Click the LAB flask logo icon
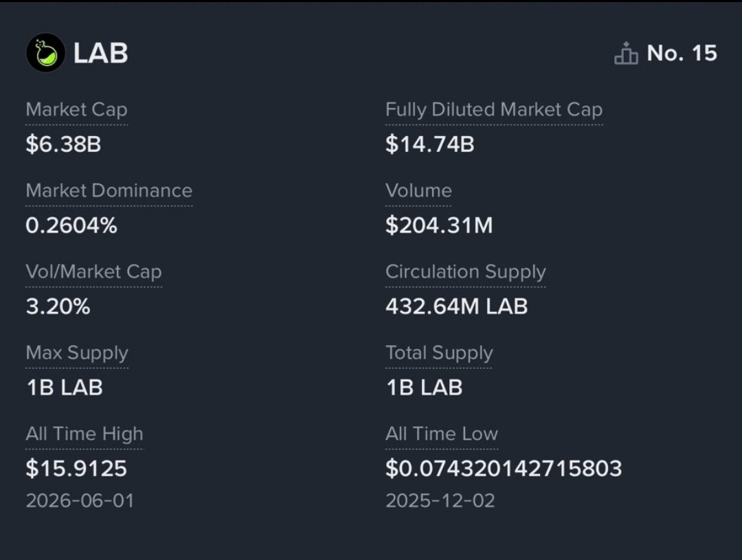Image resolution: width=742 pixels, height=560 pixels. pos(45,52)
